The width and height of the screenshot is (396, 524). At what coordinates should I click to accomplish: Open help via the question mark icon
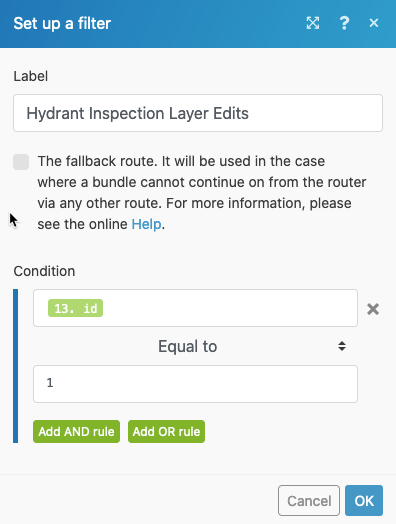pyautogui.click(x=344, y=23)
